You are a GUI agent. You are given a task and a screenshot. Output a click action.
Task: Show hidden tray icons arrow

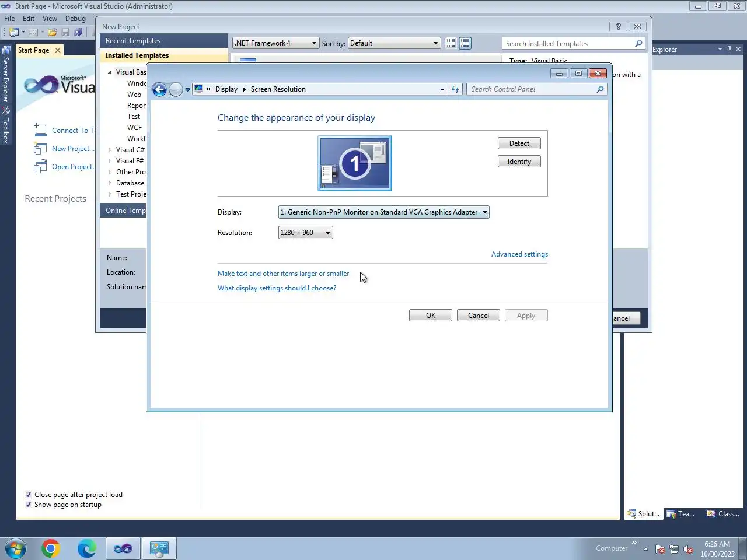click(x=645, y=549)
